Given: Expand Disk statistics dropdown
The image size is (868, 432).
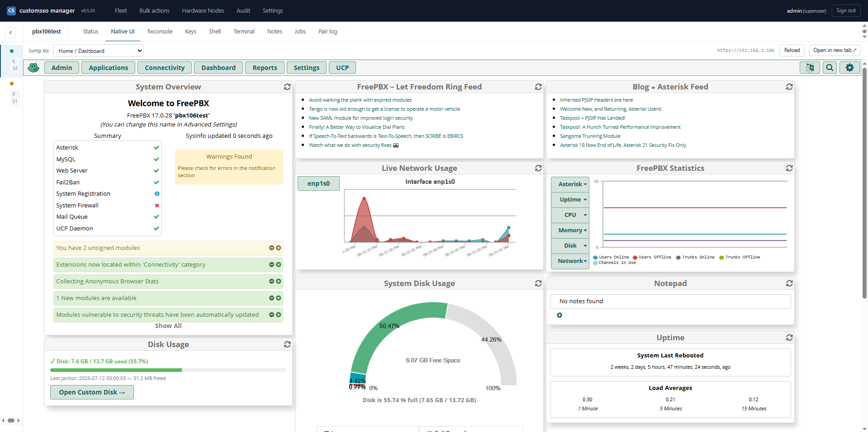Looking at the screenshot, I should point(570,246).
